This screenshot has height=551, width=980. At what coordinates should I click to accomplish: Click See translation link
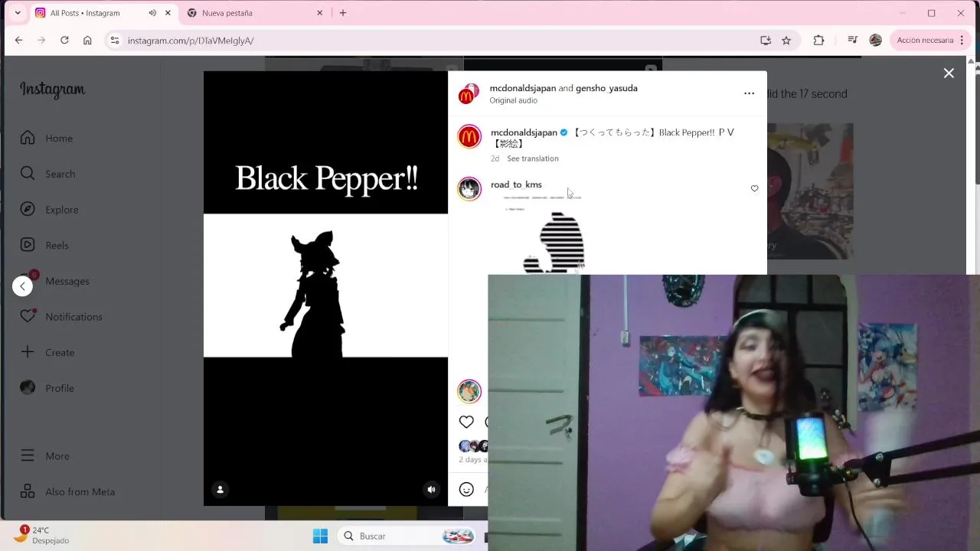pyautogui.click(x=532, y=158)
